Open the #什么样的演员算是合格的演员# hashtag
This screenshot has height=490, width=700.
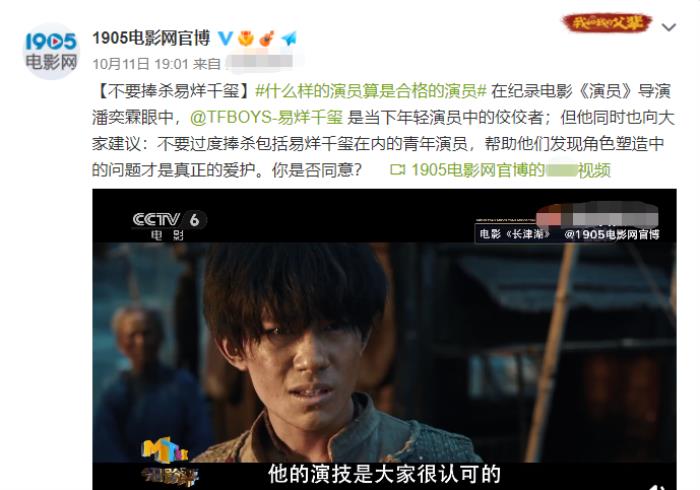click(x=370, y=91)
